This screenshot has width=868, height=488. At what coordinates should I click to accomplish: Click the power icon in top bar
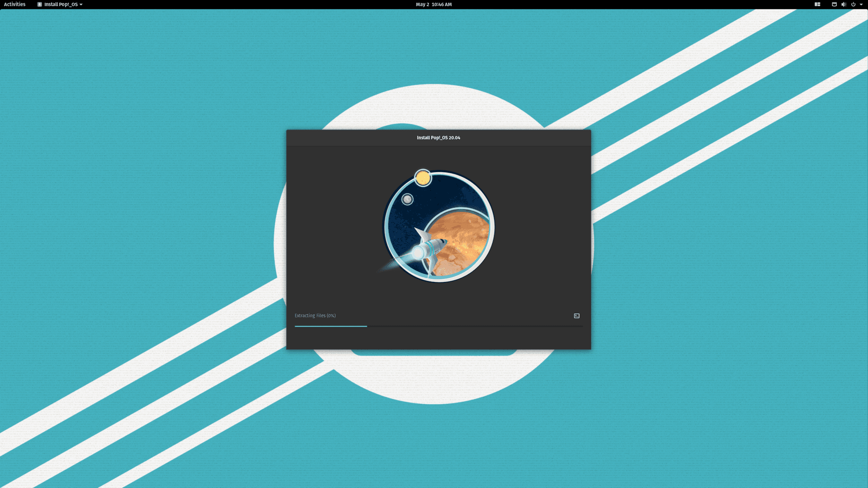point(853,5)
